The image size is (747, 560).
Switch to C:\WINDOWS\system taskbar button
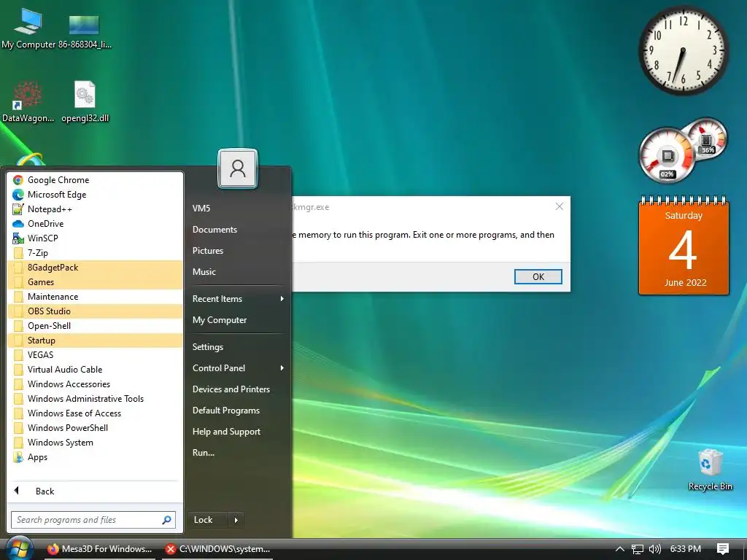217,549
